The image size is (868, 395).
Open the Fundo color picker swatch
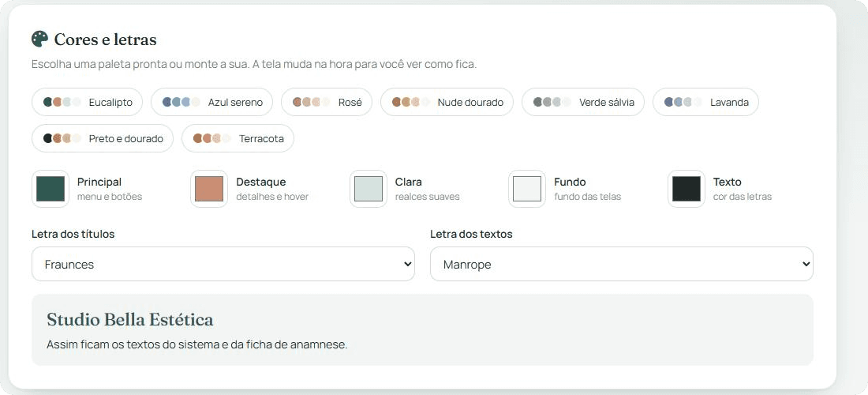click(x=527, y=189)
